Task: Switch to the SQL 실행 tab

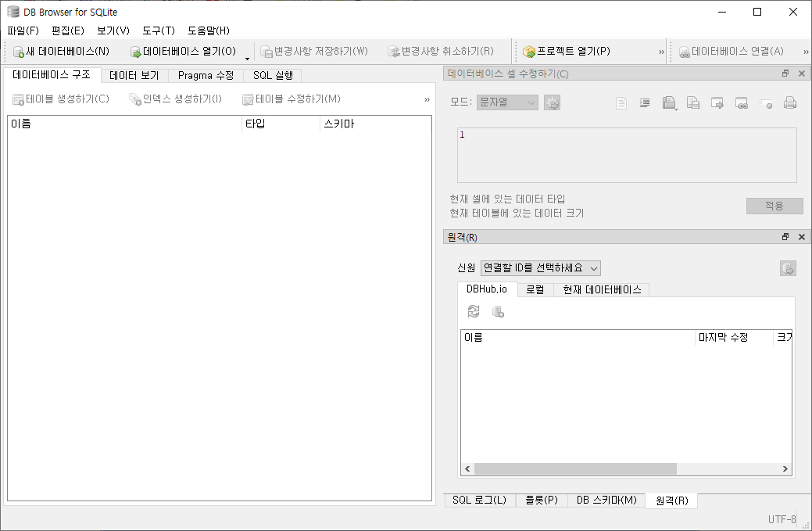Action: (273, 76)
